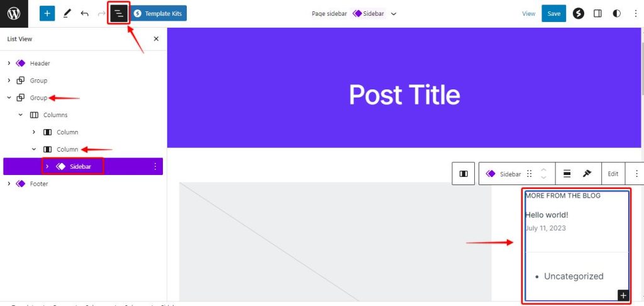Toggle the Settings sidebar panel icon
The image size is (644, 306).
point(597,13)
